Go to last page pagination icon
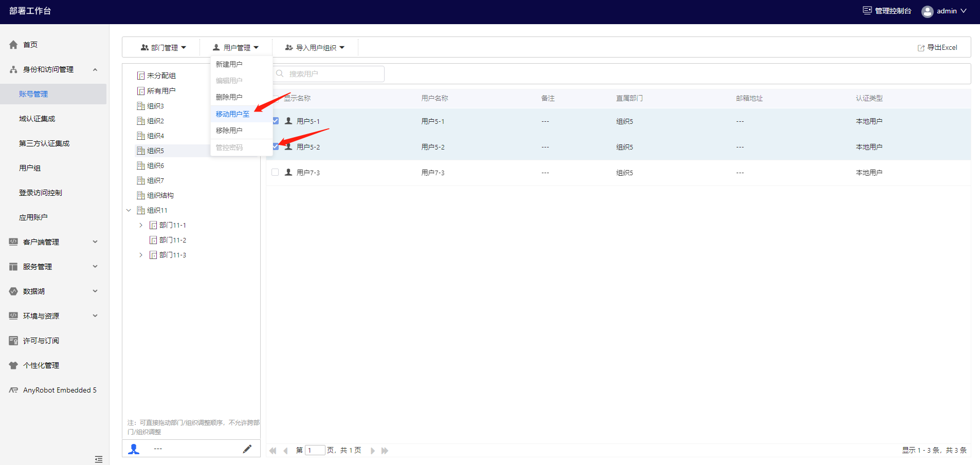 click(385, 451)
